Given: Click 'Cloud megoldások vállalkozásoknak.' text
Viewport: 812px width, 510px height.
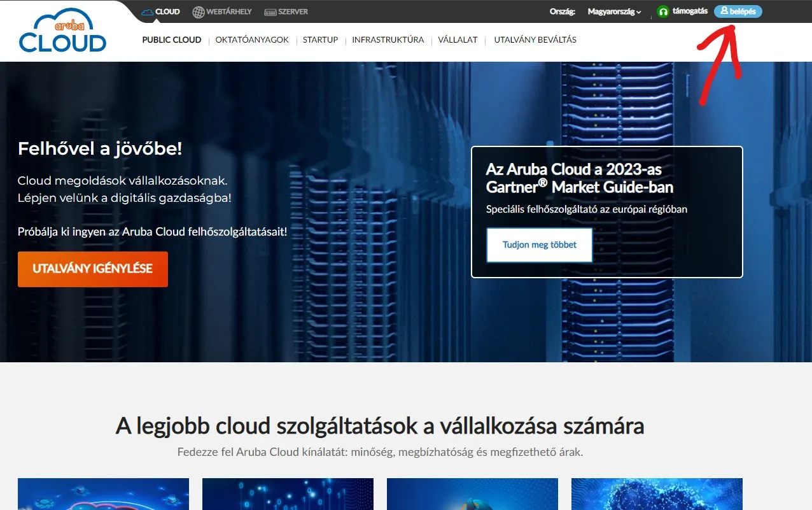Looking at the screenshot, I should (x=122, y=181).
